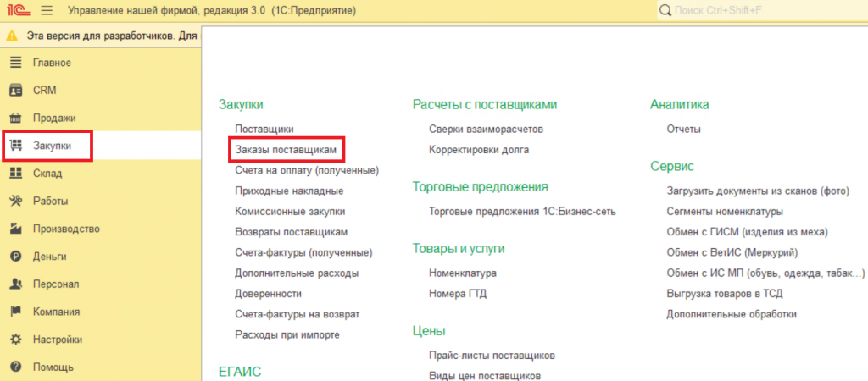Click the Персонал people icon
The image size is (868, 381).
point(16,284)
